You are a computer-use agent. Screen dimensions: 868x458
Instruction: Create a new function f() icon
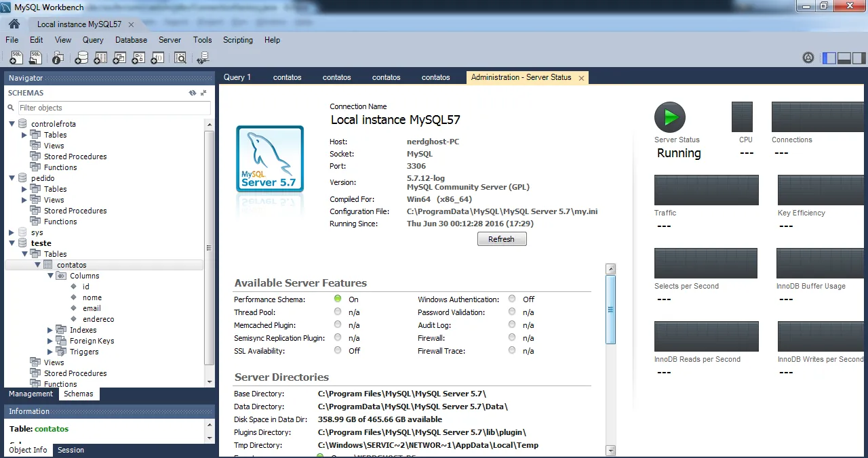pos(157,58)
